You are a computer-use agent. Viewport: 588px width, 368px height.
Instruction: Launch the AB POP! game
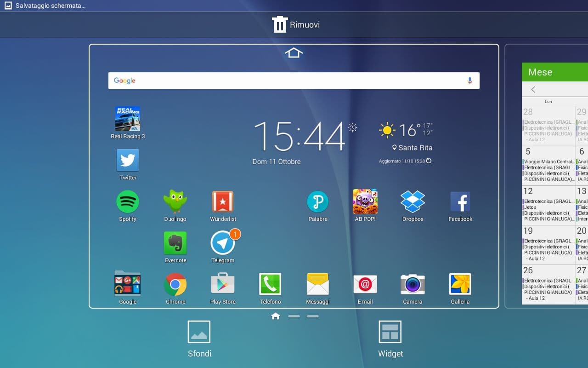click(365, 201)
